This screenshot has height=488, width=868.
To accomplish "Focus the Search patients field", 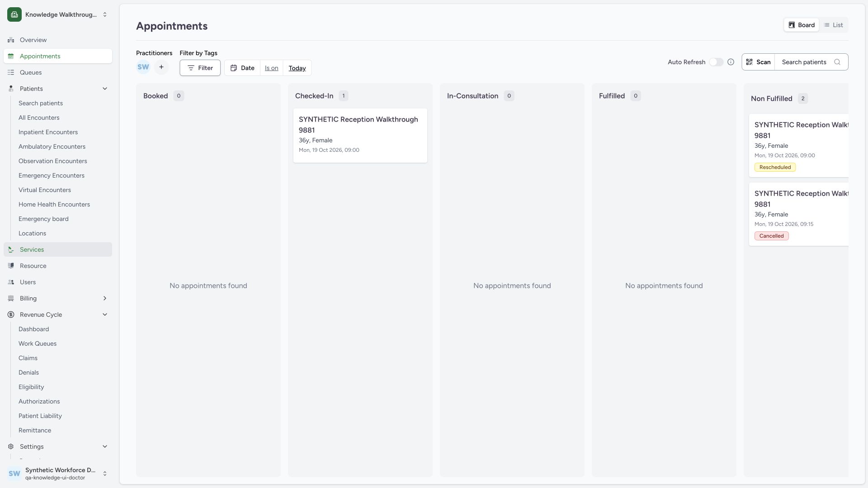I will tap(811, 62).
